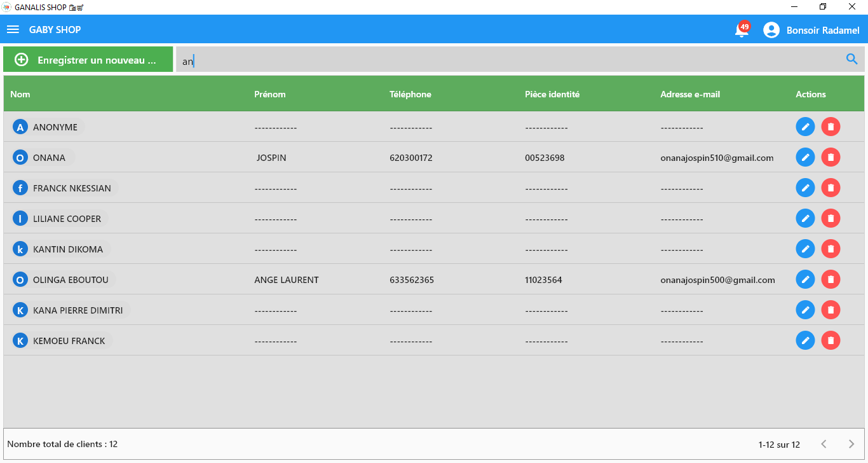
Task: Edit client KANA PIERRE DIMITRI
Action: (805, 310)
